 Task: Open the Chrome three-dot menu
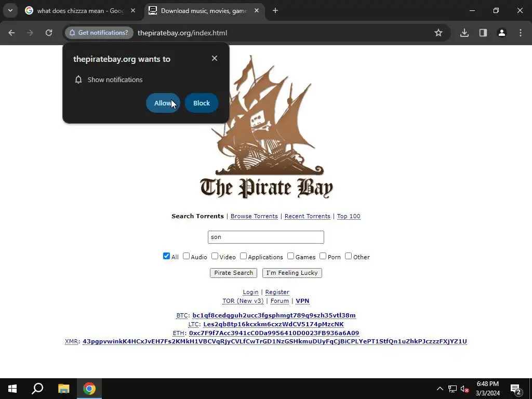(521, 33)
